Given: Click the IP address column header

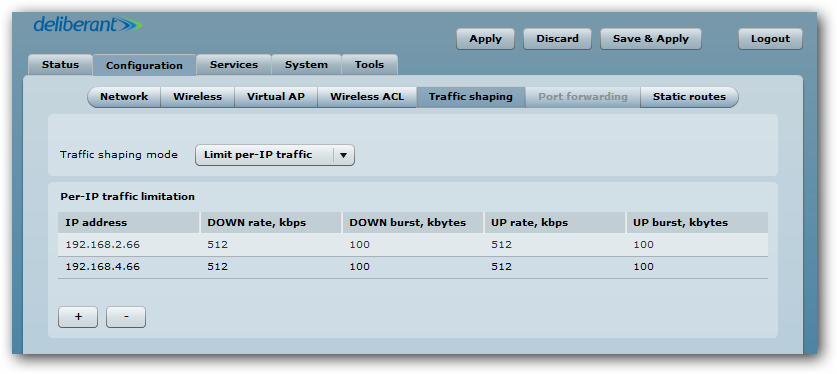Looking at the screenshot, I should tap(129, 222).
